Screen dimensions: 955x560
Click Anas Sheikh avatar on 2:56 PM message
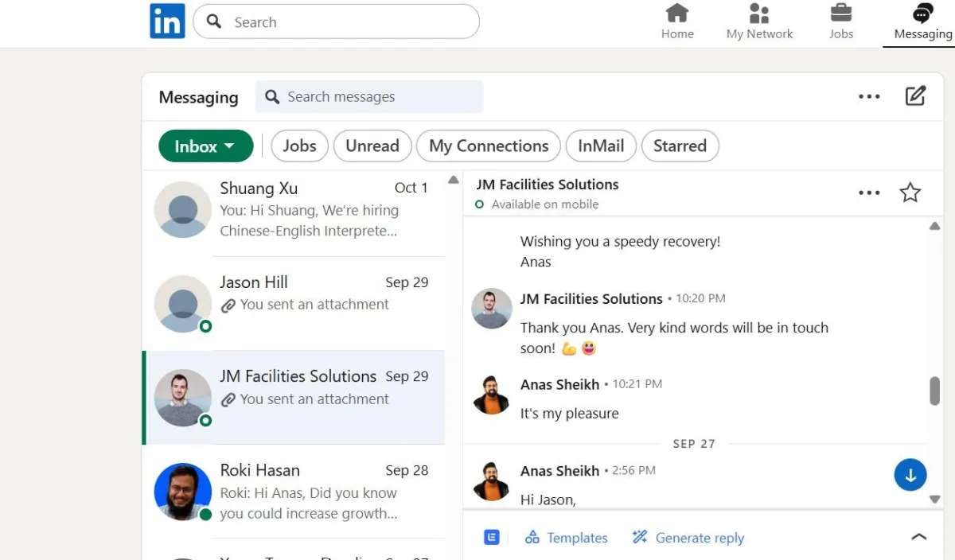492,480
